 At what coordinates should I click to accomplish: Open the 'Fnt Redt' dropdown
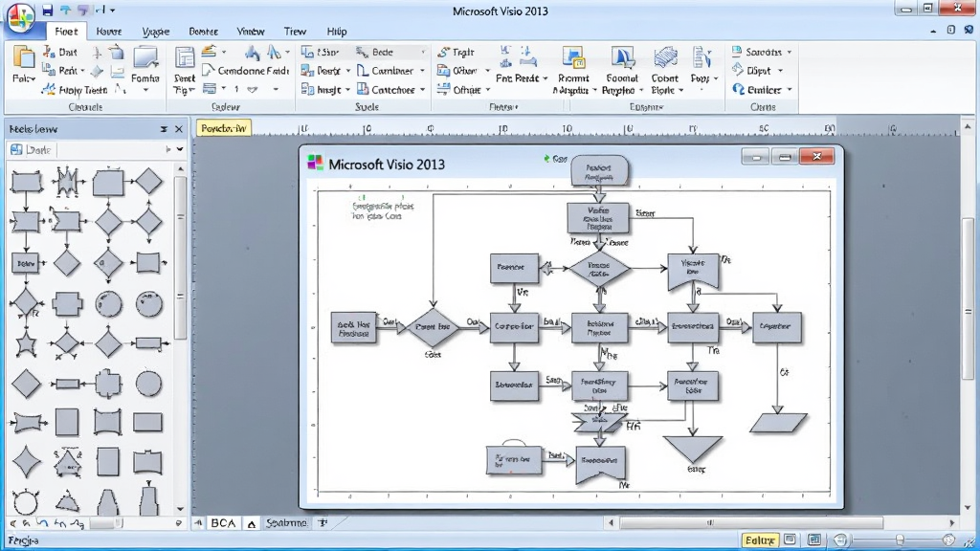click(545, 78)
